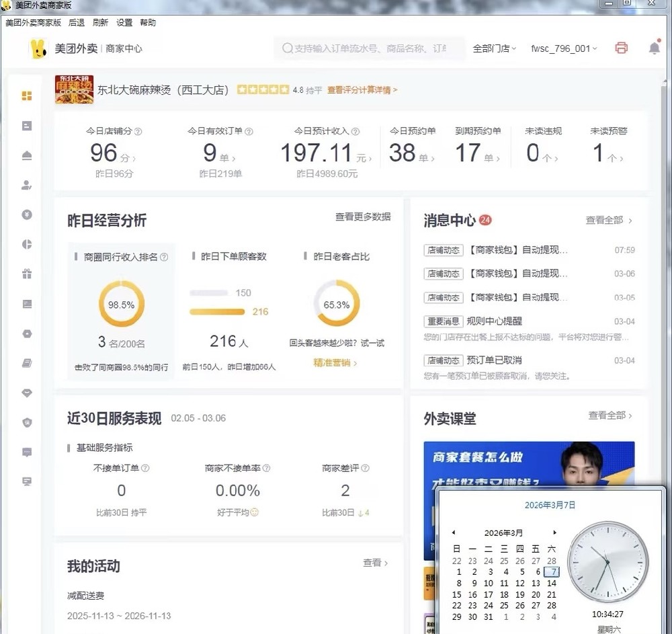The image size is (672, 634).
Task: Open the chat message icon in sidebar
Action: tap(26, 452)
